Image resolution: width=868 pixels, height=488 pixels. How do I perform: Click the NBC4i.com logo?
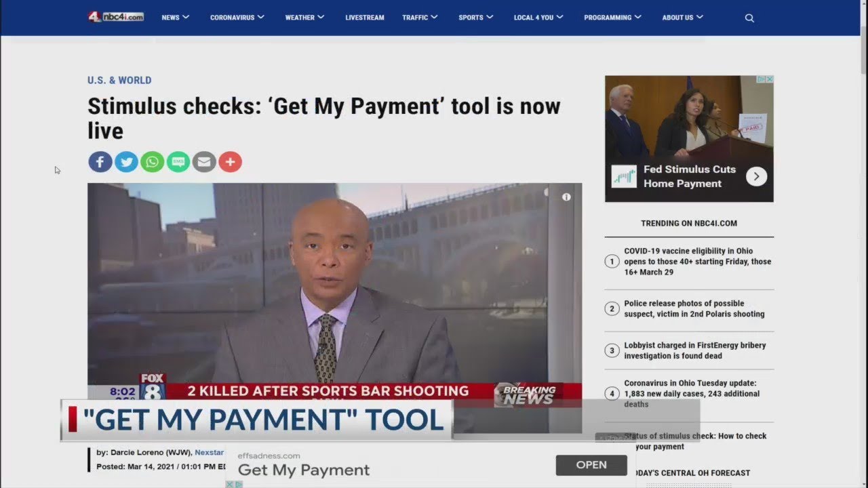[x=116, y=17]
